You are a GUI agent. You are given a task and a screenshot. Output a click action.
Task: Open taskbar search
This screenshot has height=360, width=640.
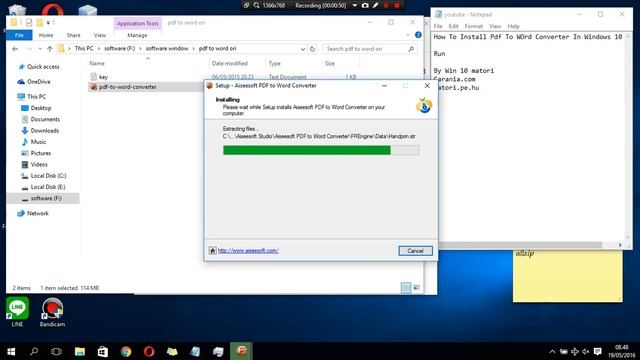click(x=34, y=351)
